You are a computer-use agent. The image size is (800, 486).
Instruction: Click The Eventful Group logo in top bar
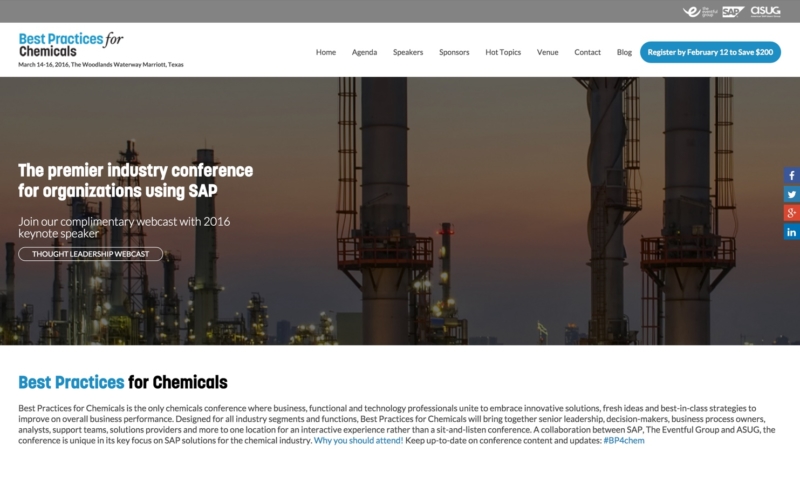699,11
